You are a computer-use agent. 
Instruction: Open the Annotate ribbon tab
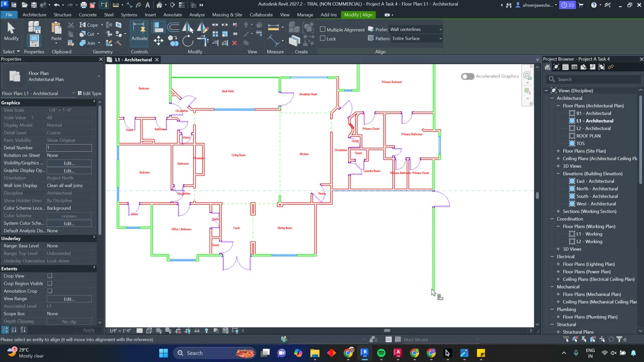173,15
